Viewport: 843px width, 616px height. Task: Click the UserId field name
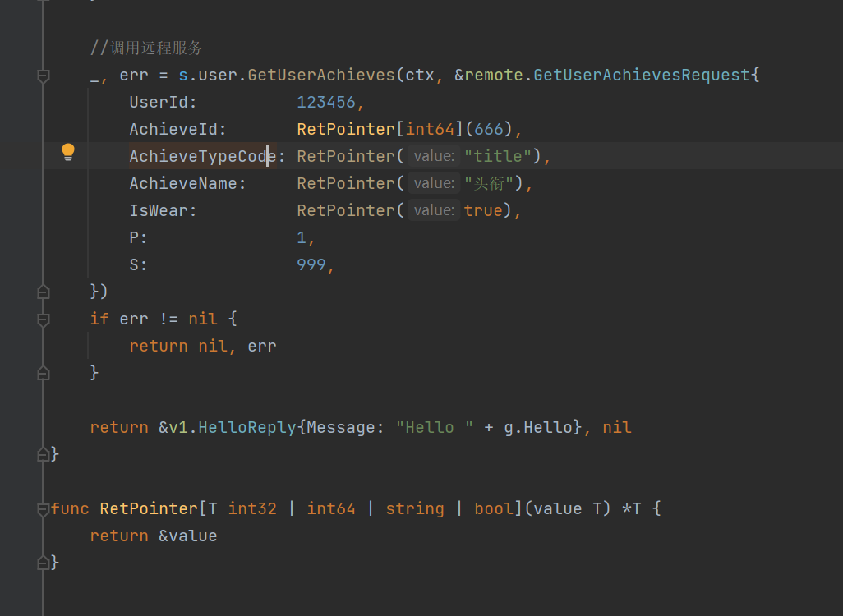tap(159, 102)
